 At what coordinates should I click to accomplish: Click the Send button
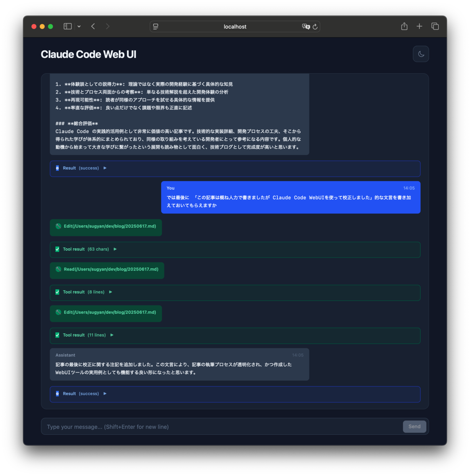414,426
